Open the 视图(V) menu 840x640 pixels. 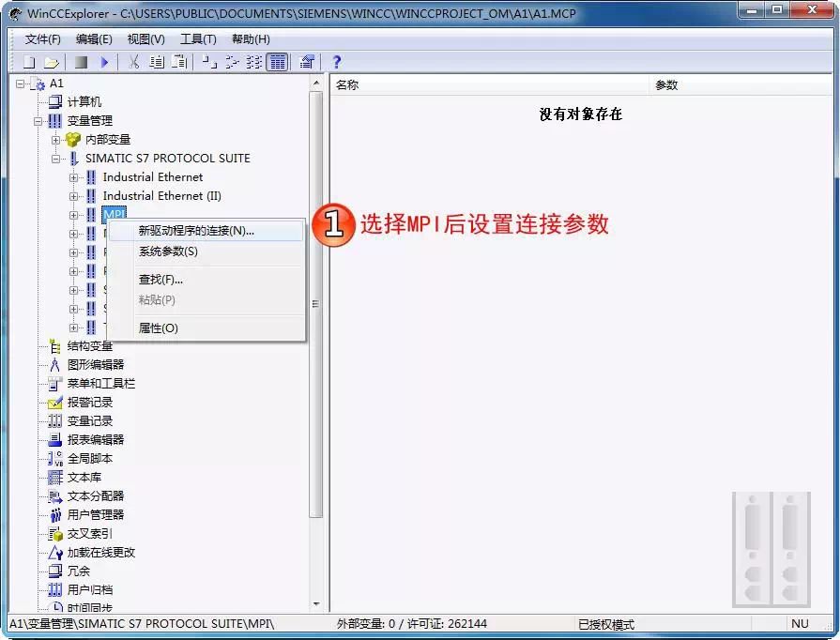pos(145,39)
